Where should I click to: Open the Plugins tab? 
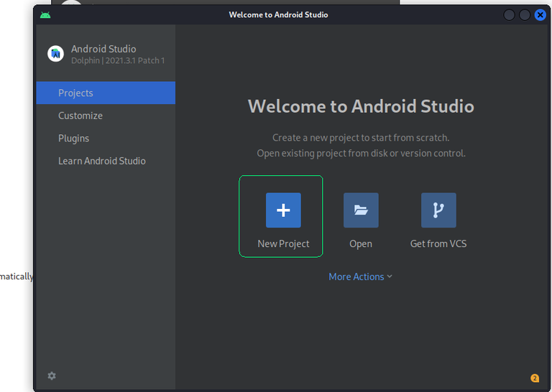(x=74, y=139)
